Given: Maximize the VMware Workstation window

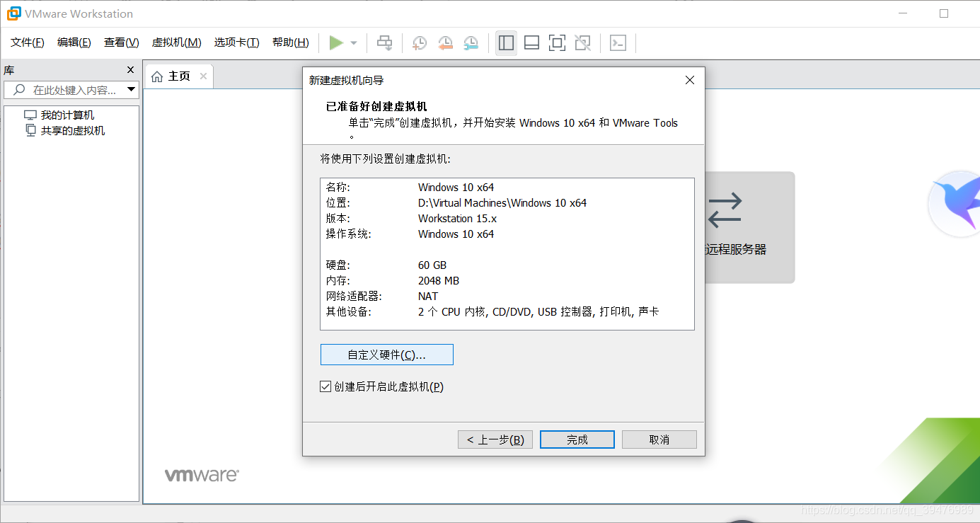Looking at the screenshot, I should point(944,13).
